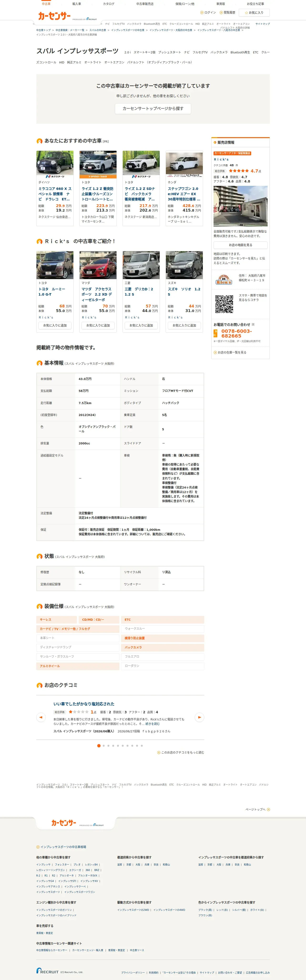Image resolution: width=306 pixels, height=980 pixels.
Task: Click カーセンサートップページから探す button
Action: pyautogui.click(x=153, y=109)
